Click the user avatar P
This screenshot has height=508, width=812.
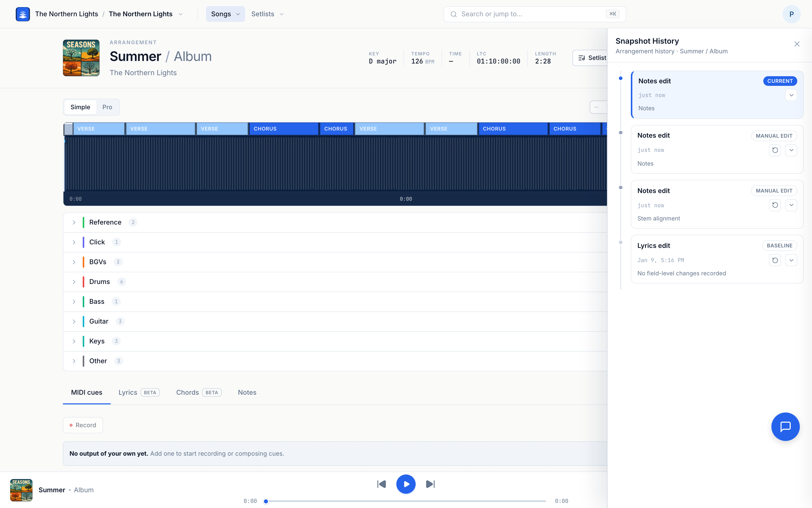pyautogui.click(x=791, y=14)
